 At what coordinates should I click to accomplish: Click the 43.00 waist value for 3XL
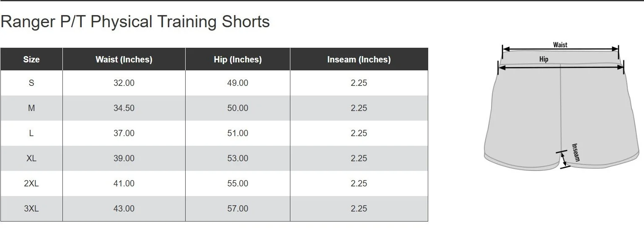click(124, 209)
